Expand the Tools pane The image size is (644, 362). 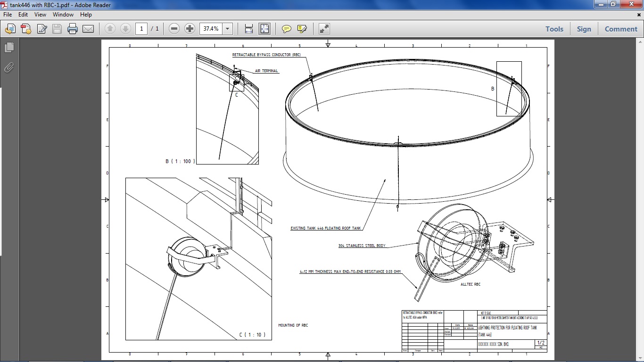coord(554,29)
